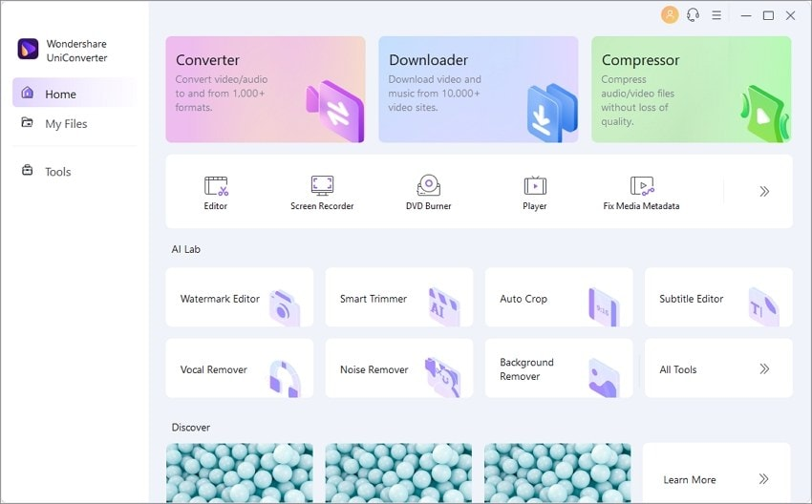Open the Editor tool icon

(x=216, y=186)
